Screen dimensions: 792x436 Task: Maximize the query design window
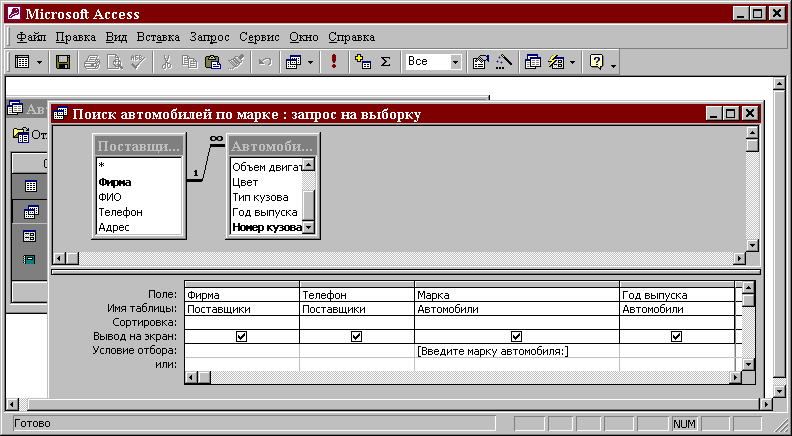(731, 114)
